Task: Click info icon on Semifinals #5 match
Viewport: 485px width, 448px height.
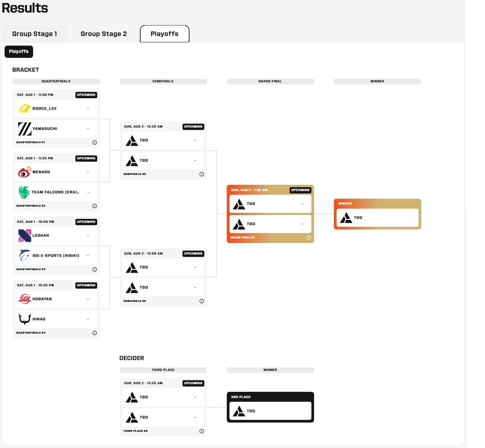Action: click(202, 174)
